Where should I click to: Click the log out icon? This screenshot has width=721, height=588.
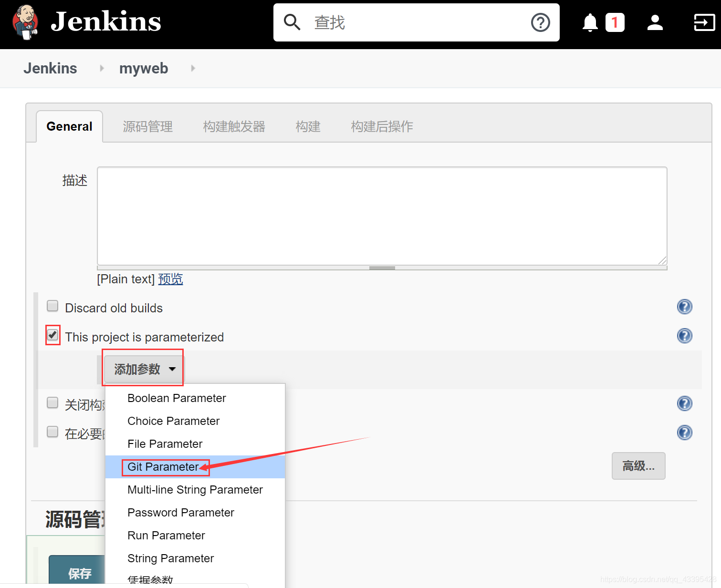[x=704, y=22]
